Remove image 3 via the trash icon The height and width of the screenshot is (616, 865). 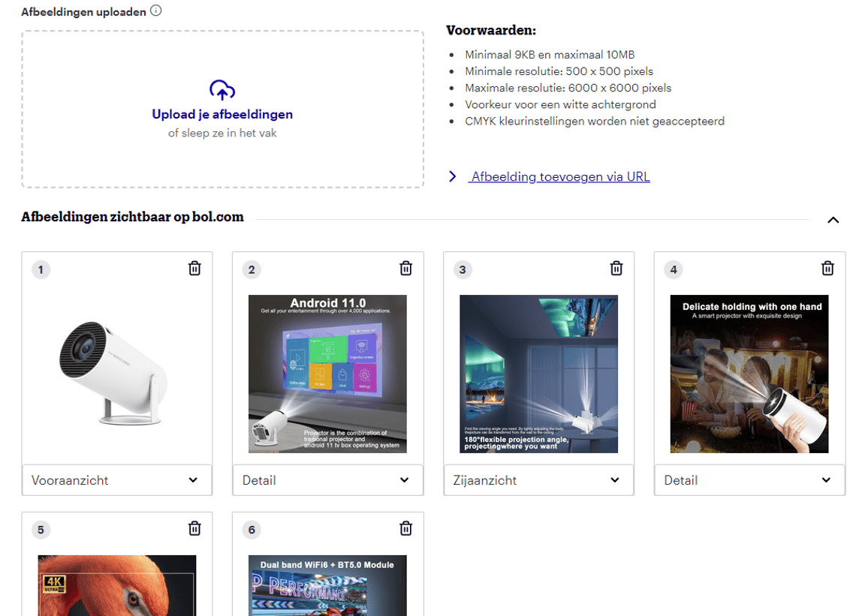[616, 268]
